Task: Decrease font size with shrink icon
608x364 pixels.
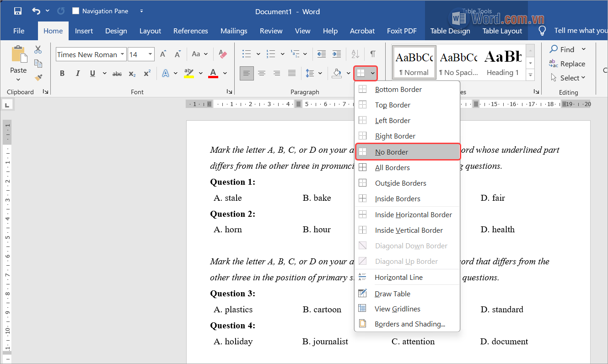Action: [177, 54]
